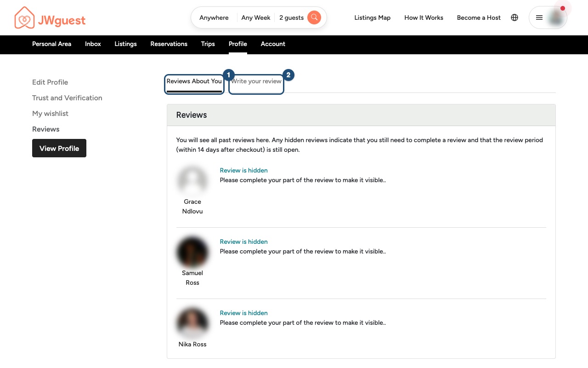
Task: Click Review is hidden for Nika Ross
Action: pyautogui.click(x=243, y=313)
